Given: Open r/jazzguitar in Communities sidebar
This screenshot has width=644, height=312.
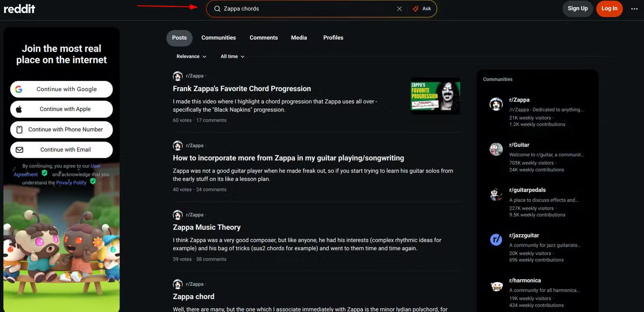Looking at the screenshot, I should (524, 235).
